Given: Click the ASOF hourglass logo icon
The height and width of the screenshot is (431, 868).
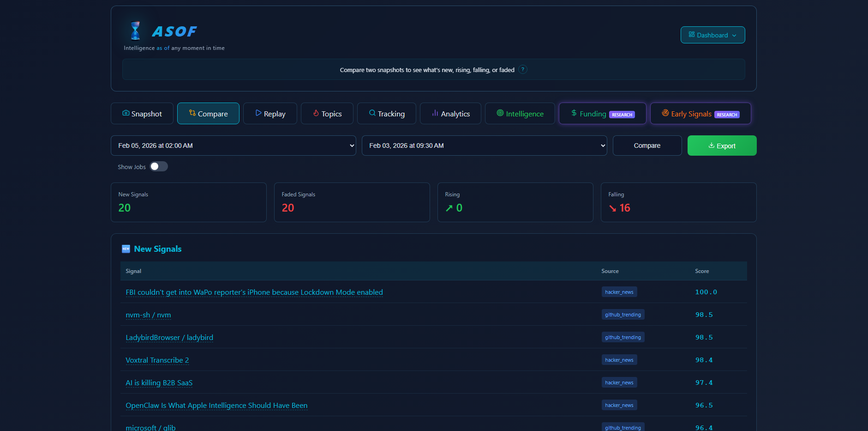Looking at the screenshot, I should click(135, 31).
